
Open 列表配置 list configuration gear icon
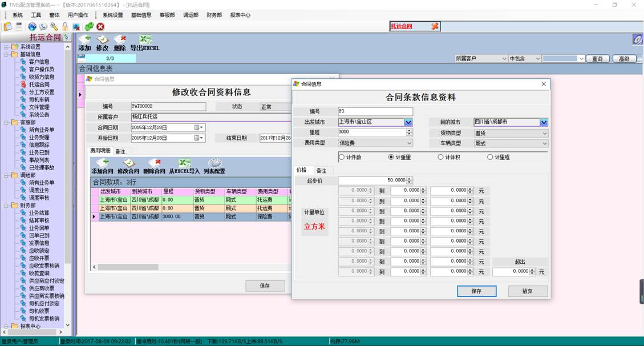coord(214,164)
